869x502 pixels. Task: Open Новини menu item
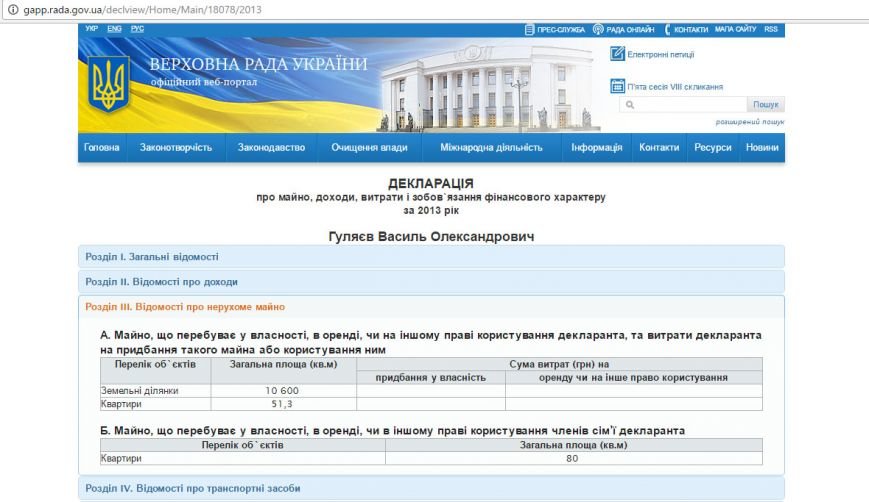pos(762,147)
